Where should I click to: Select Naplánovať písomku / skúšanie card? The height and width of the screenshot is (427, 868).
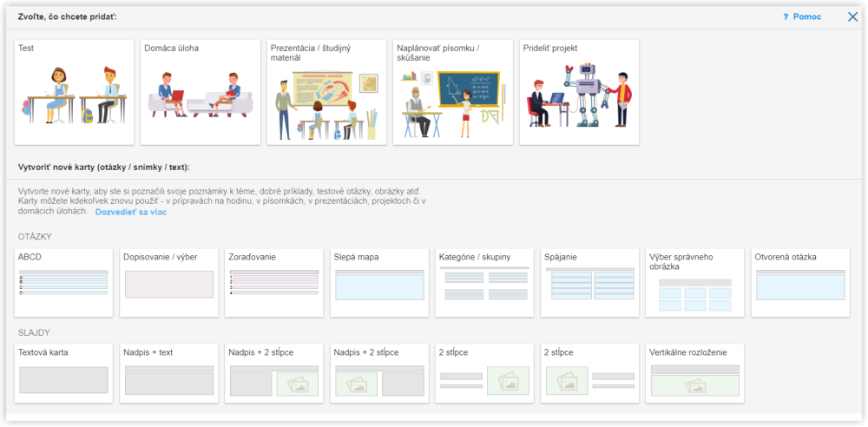click(452, 92)
